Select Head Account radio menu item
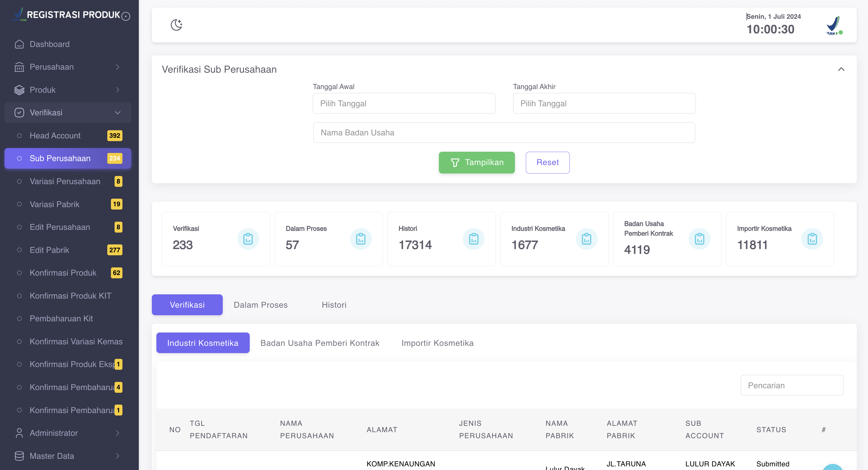The width and height of the screenshot is (868, 470). (55, 136)
